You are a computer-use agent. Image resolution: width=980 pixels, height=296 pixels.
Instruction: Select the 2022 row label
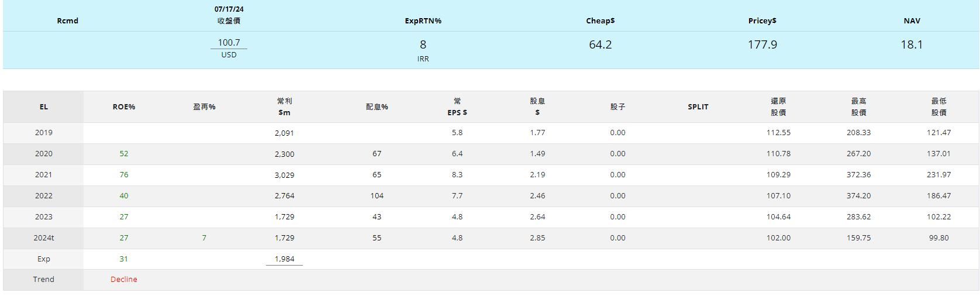click(x=44, y=196)
